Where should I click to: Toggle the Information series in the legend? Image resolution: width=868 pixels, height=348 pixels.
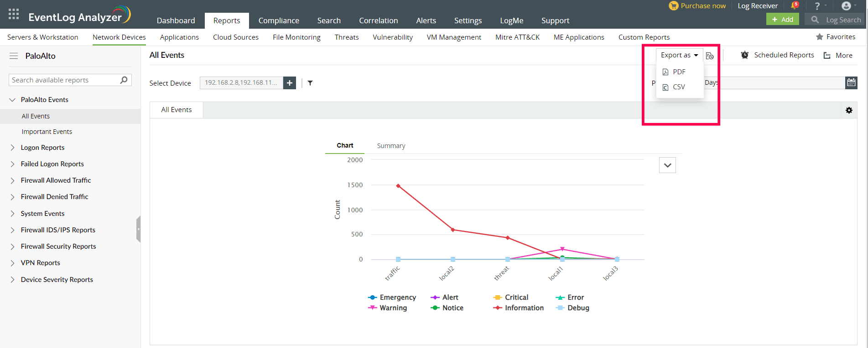coord(519,308)
